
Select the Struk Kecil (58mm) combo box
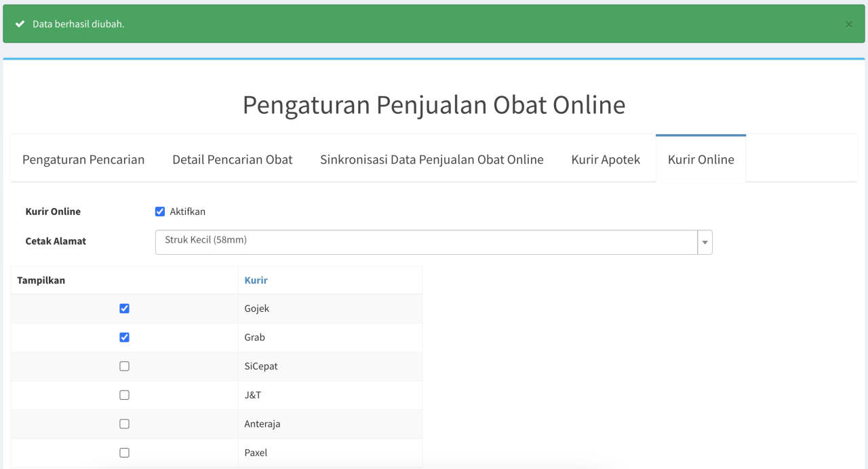click(x=433, y=243)
